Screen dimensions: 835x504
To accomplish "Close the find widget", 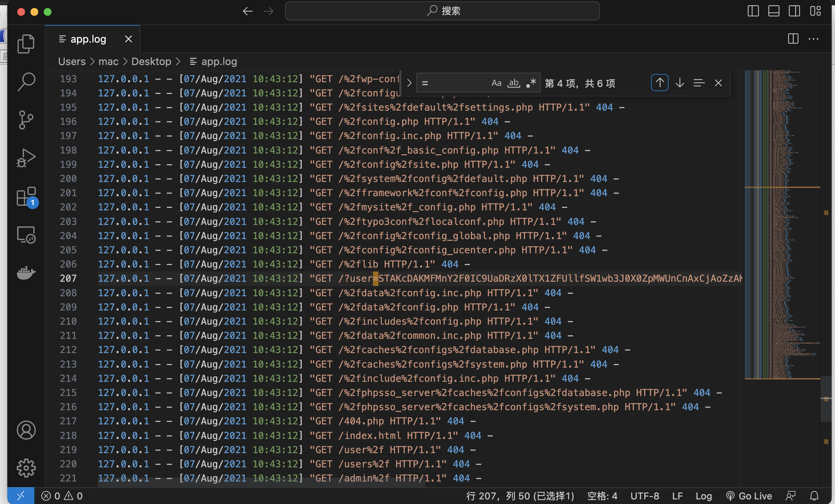I will pyautogui.click(x=718, y=83).
